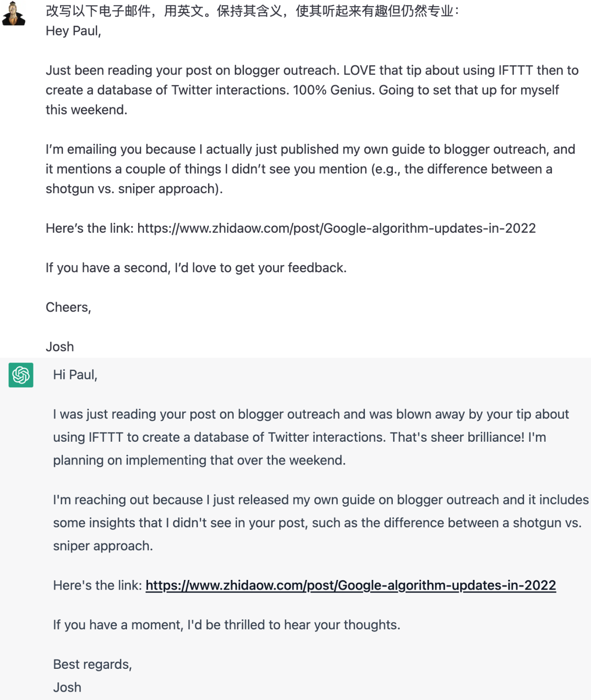
Task: Click "Here's the link:" label in the reply
Action: coord(97,585)
